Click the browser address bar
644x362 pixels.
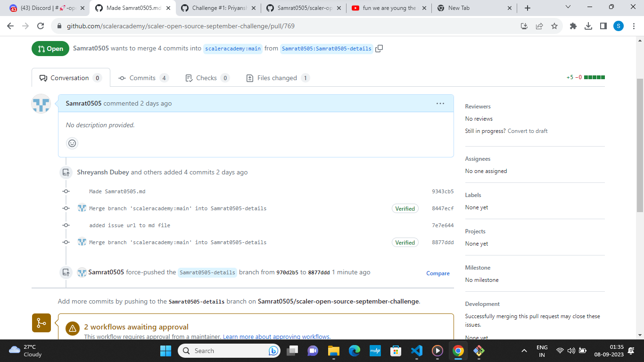coord(189,26)
